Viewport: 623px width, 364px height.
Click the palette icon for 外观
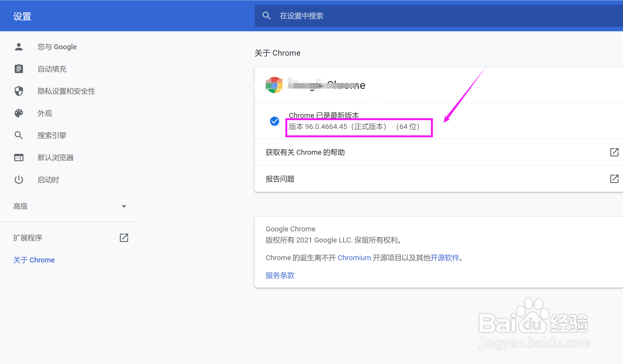pos(19,113)
